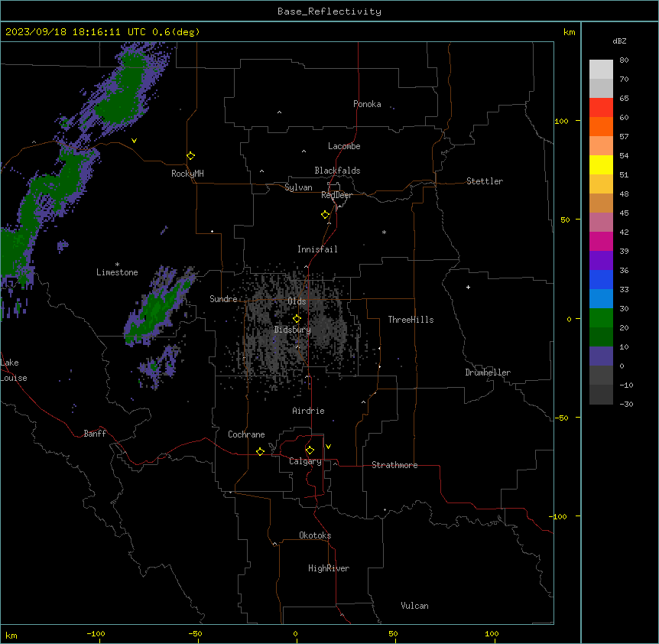
Task: Click the purple 10 dBZ legend swatch
Action: [601, 356]
